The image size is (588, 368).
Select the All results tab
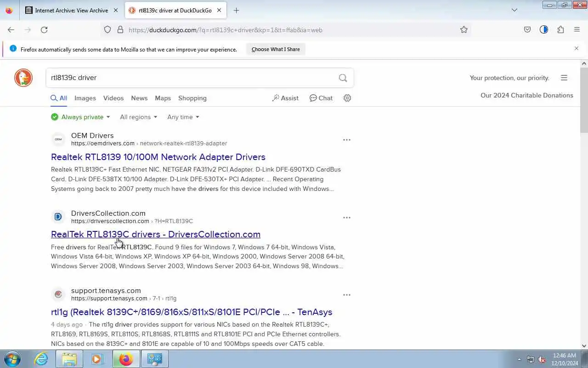point(59,98)
